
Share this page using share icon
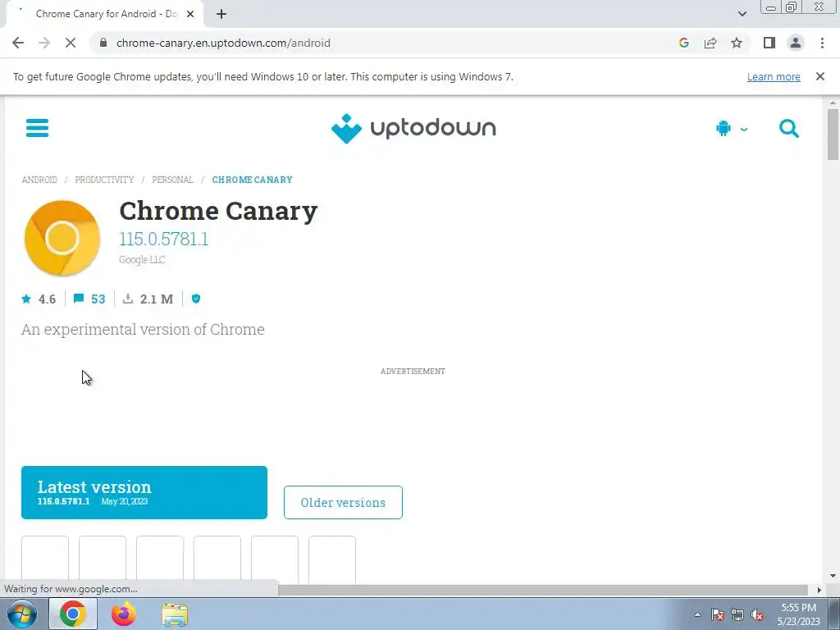[x=710, y=43]
